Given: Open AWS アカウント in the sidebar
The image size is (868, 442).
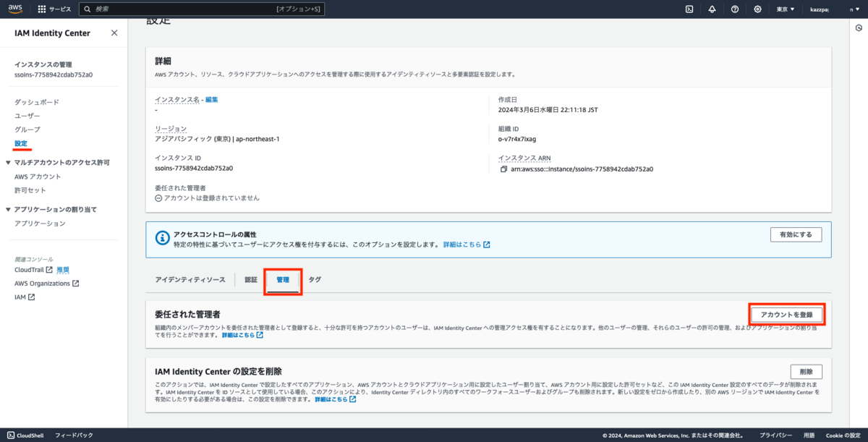Looking at the screenshot, I should pyautogui.click(x=38, y=177).
